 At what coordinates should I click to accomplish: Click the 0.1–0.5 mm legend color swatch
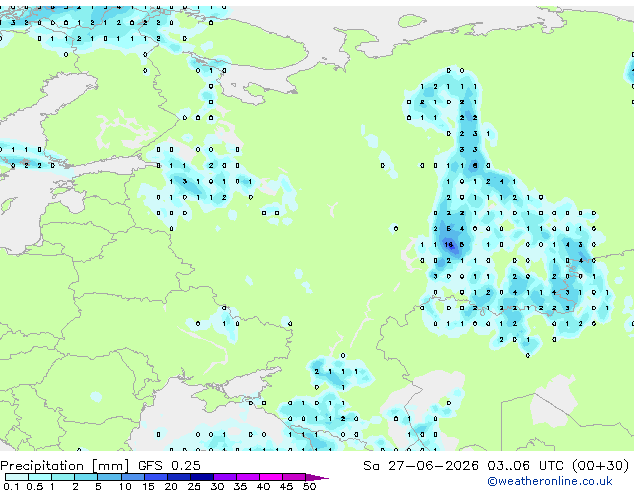point(17,477)
